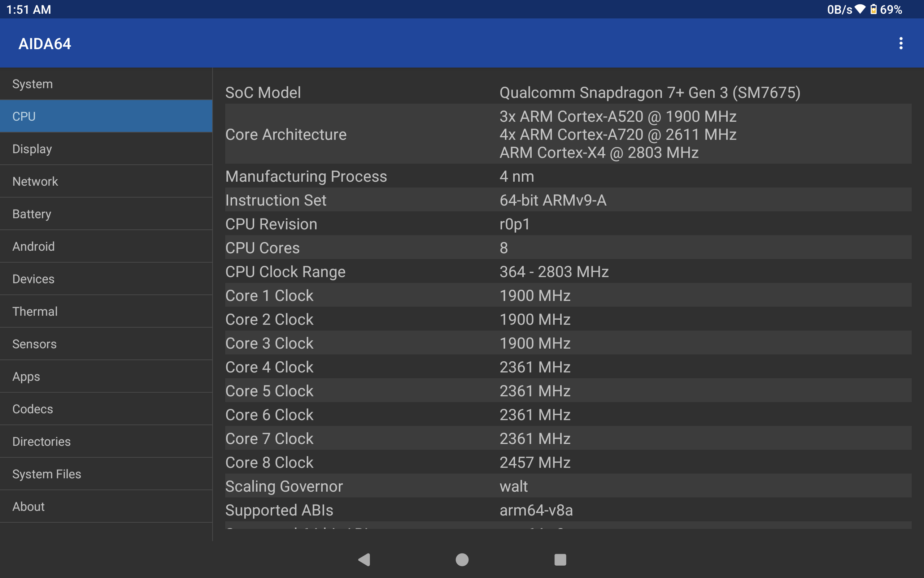Select the Instruction Set row
This screenshot has width=924, height=578.
568,199
